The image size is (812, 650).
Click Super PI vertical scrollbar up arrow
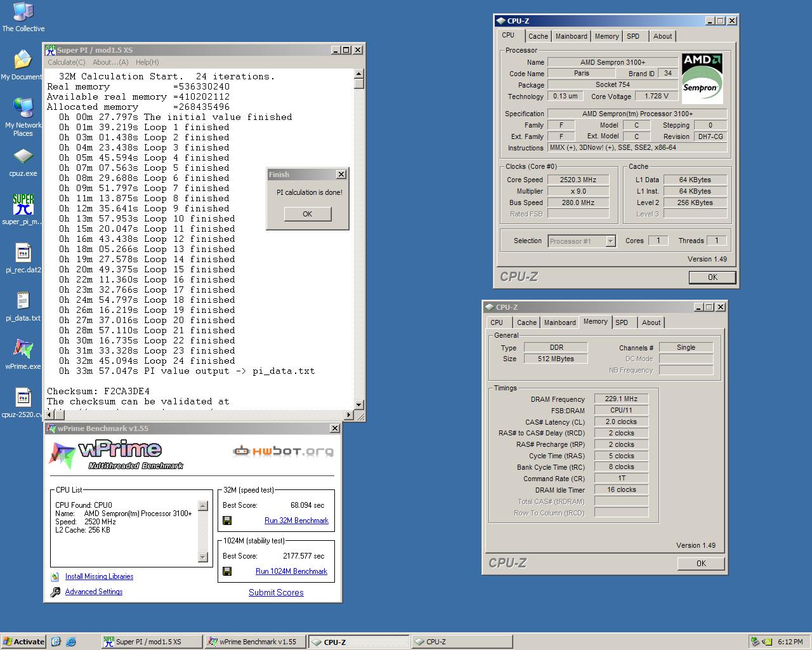tap(358, 74)
